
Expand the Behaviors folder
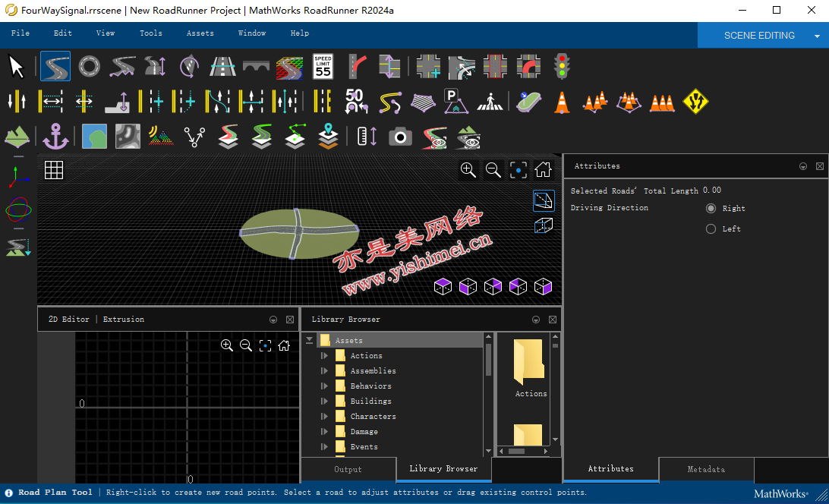(x=325, y=386)
